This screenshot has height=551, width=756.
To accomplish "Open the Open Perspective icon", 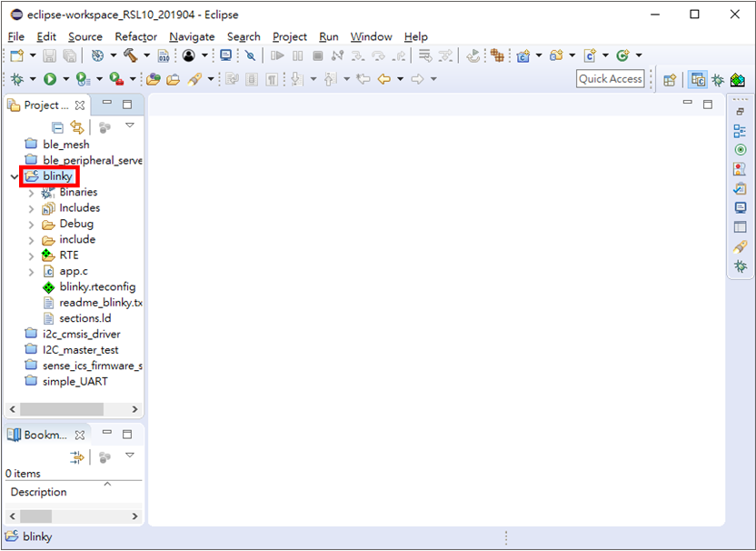I will click(x=670, y=79).
